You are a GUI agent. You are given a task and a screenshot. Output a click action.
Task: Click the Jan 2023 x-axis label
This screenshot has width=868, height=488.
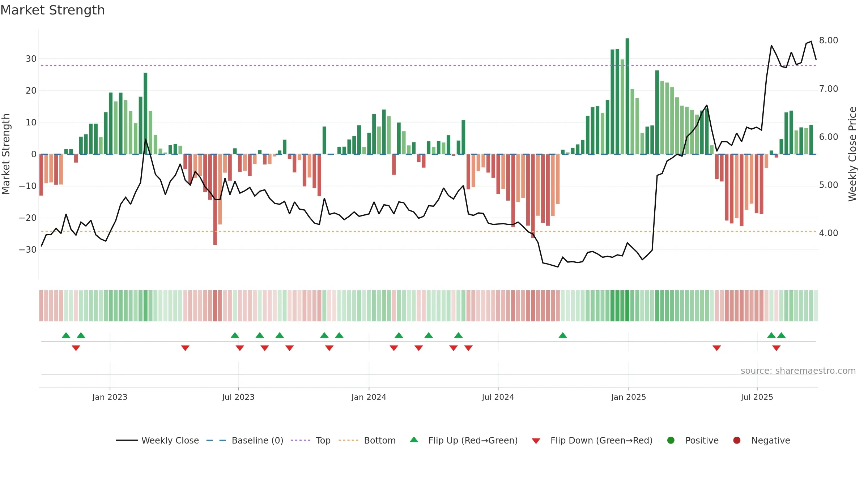coord(110,397)
